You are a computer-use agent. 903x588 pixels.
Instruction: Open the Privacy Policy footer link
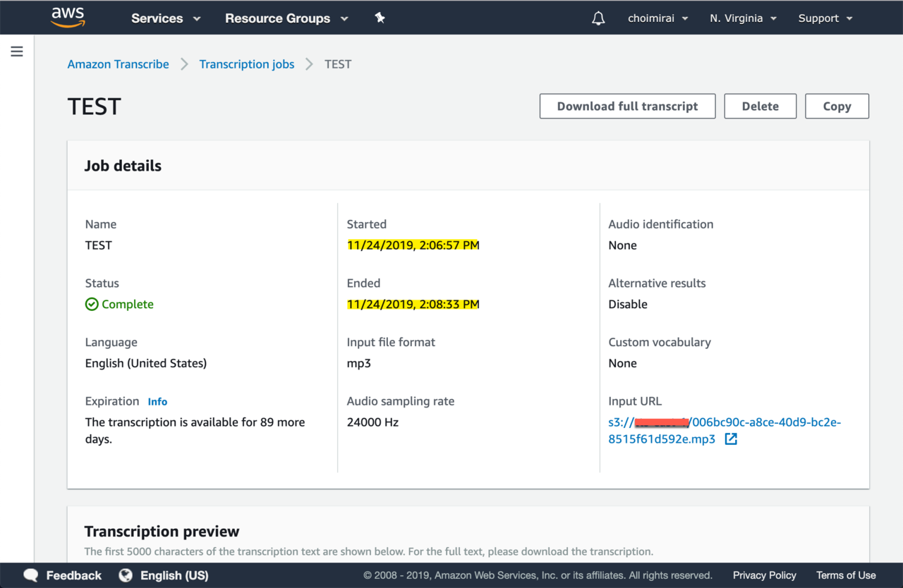pos(764,575)
